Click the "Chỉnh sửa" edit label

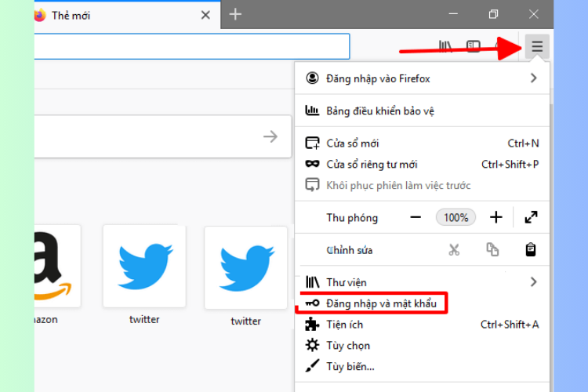point(350,250)
